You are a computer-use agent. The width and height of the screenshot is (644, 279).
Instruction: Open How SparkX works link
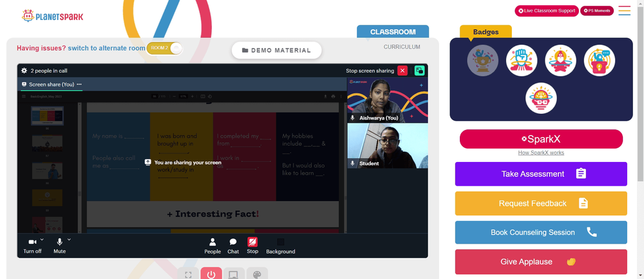pos(541,153)
